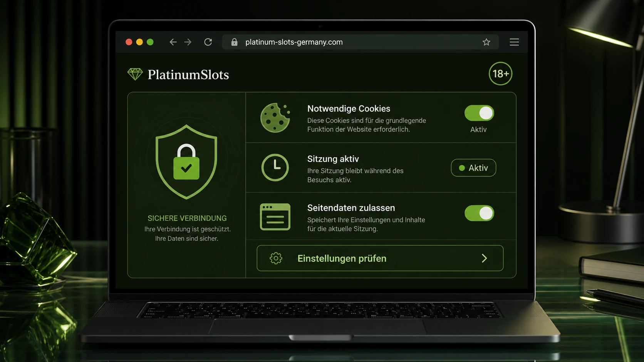Click the Aktiv label under the cookies switch
The height and width of the screenshot is (362, 644).
478,130
